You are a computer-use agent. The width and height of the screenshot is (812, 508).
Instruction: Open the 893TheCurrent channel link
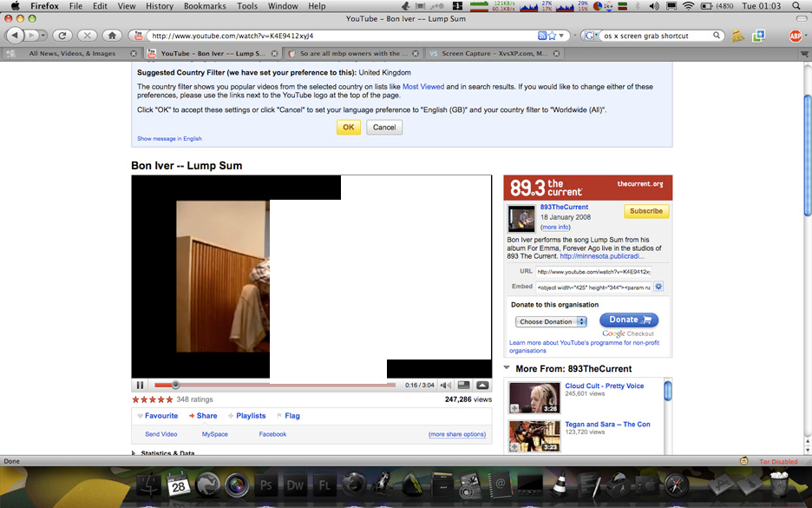564,207
